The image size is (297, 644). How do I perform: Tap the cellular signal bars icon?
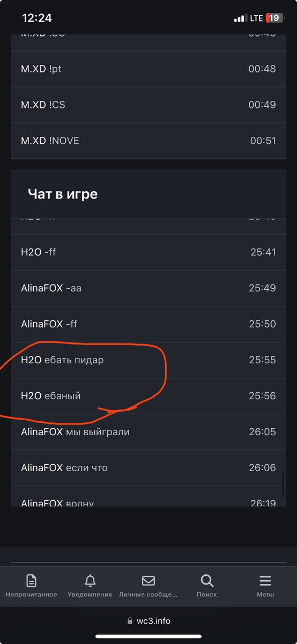pyautogui.click(x=240, y=19)
